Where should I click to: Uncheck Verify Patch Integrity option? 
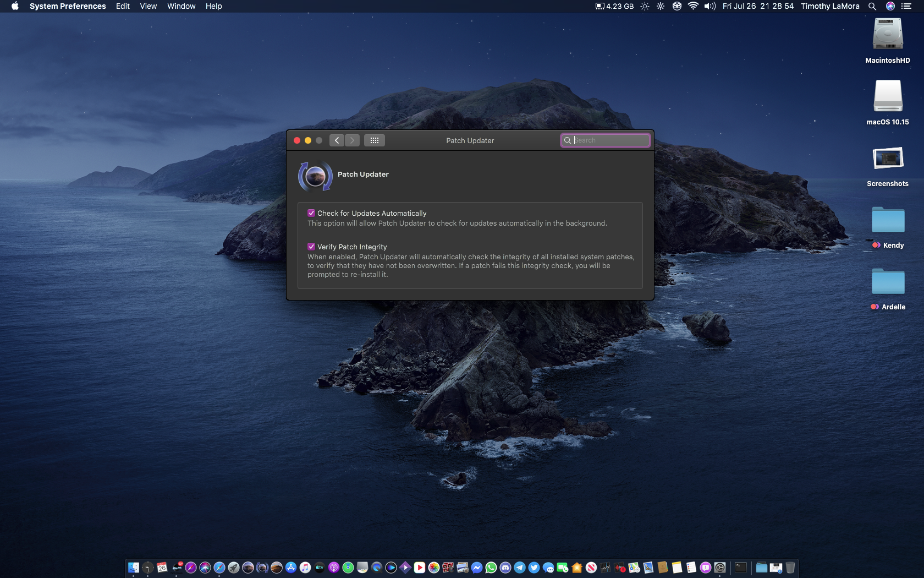coord(311,247)
